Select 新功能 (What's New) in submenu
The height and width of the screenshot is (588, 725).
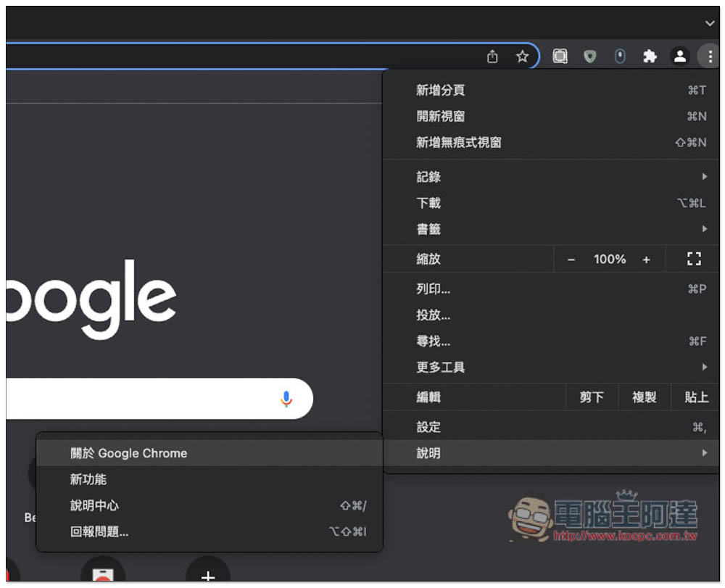tap(210, 479)
